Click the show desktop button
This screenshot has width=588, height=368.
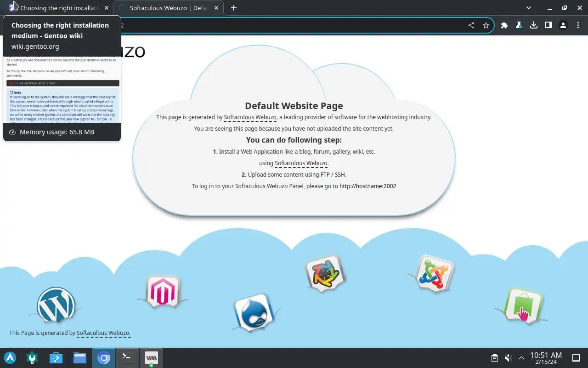point(576,358)
